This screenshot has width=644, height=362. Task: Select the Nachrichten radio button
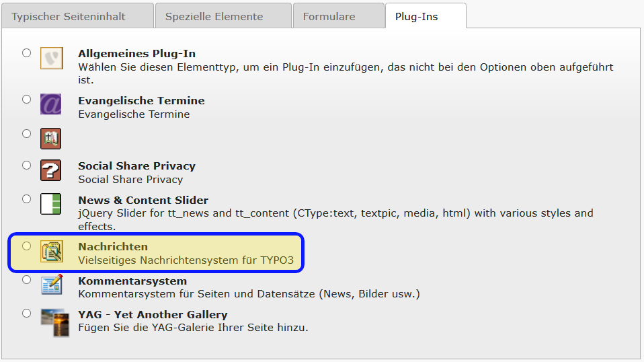coord(27,246)
